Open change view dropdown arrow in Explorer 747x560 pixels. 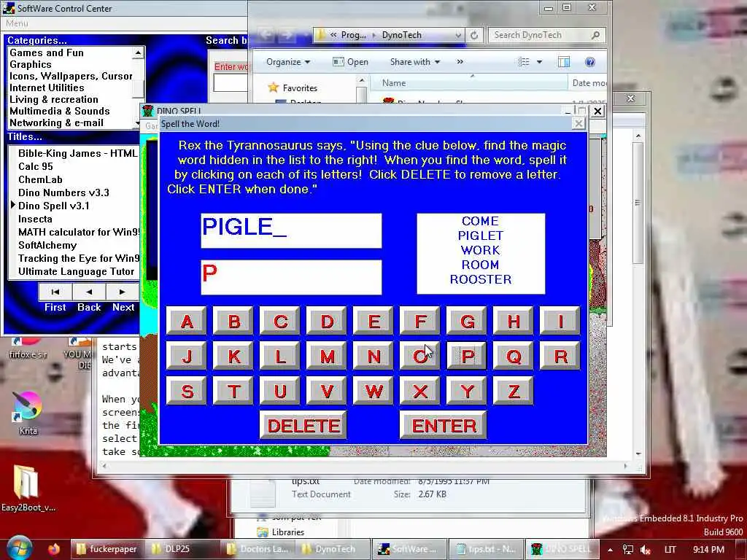coord(540,62)
